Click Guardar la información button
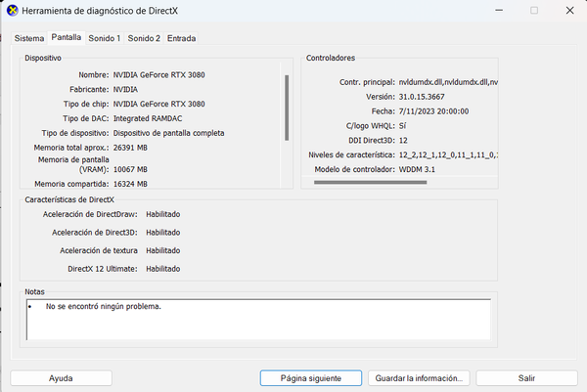 click(421, 377)
